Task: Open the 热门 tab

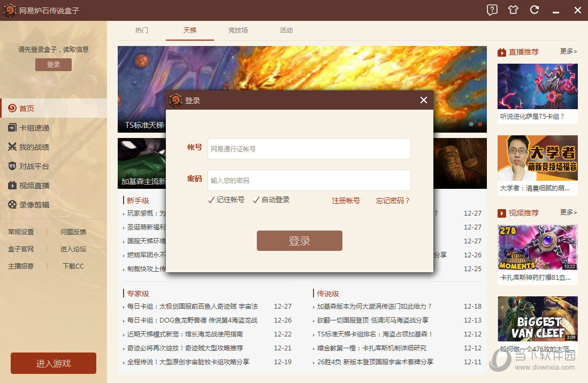Action: click(x=141, y=30)
